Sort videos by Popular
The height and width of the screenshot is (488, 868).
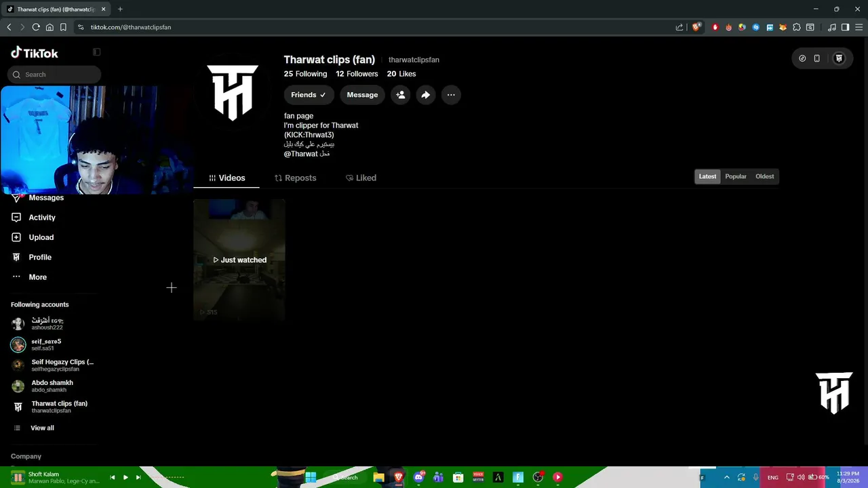736,177
